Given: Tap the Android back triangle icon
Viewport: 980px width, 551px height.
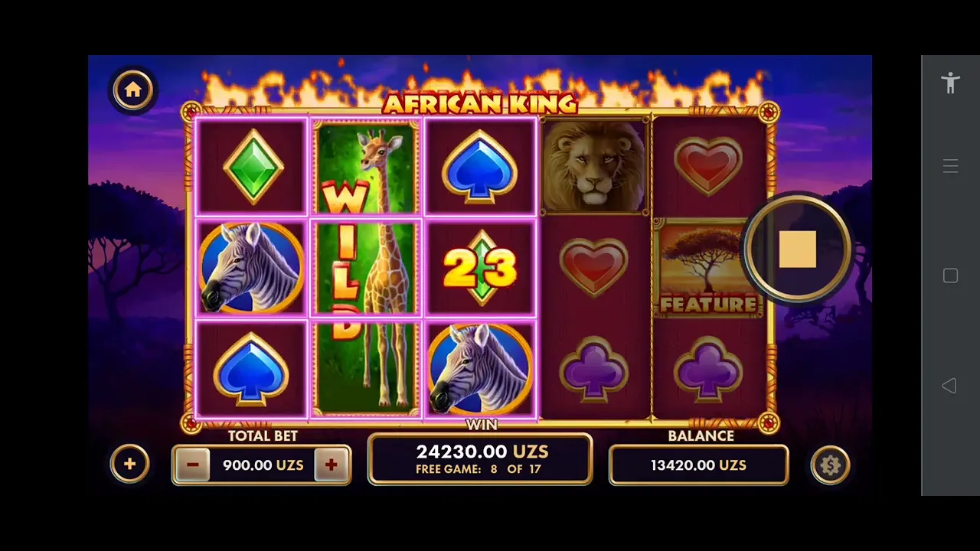Looking at the screenshot, I should (x=949, y=386).
